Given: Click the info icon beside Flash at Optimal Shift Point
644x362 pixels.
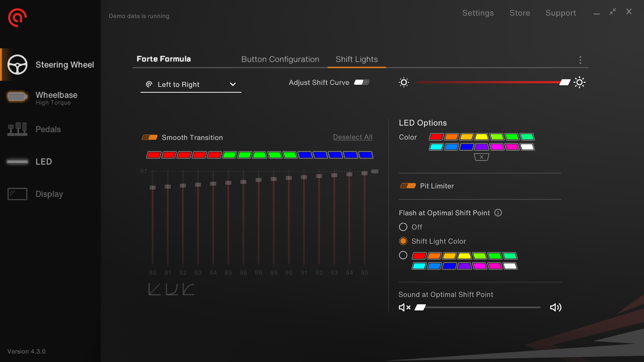Looking at the screenshot, I should [x=498, y=213].
